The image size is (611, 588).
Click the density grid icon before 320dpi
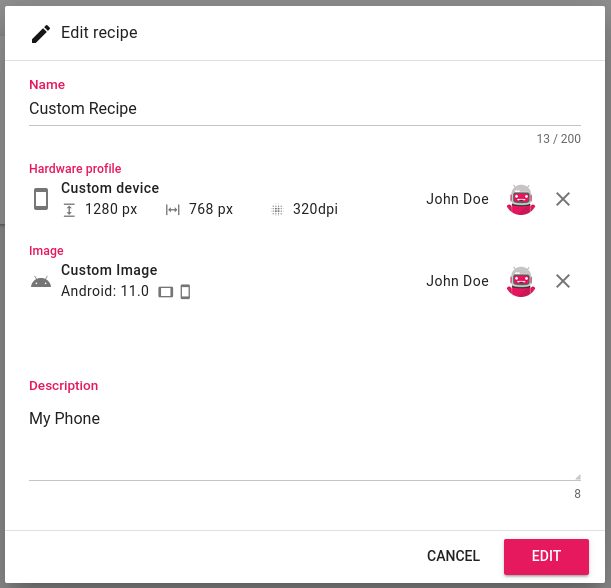(277, 210)
